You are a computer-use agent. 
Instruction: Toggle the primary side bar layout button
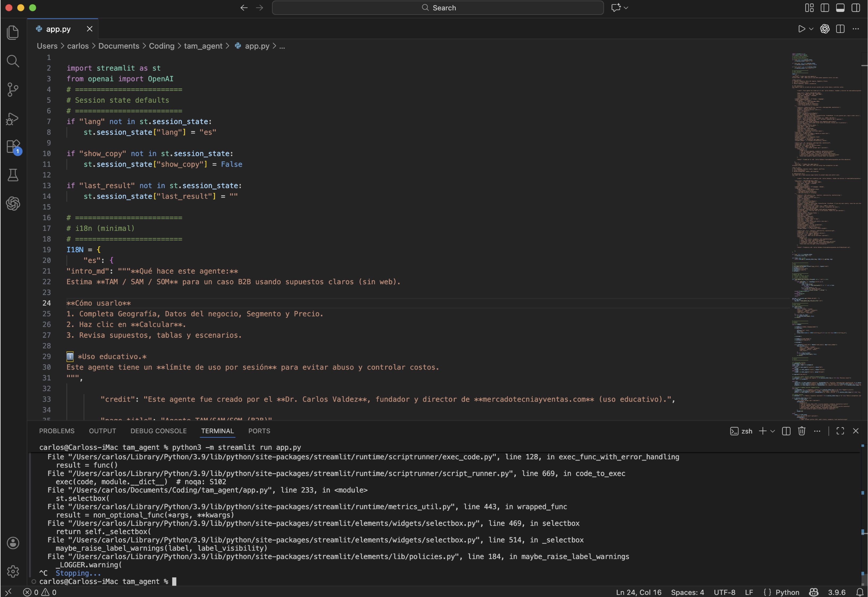(x=824, y=8)
